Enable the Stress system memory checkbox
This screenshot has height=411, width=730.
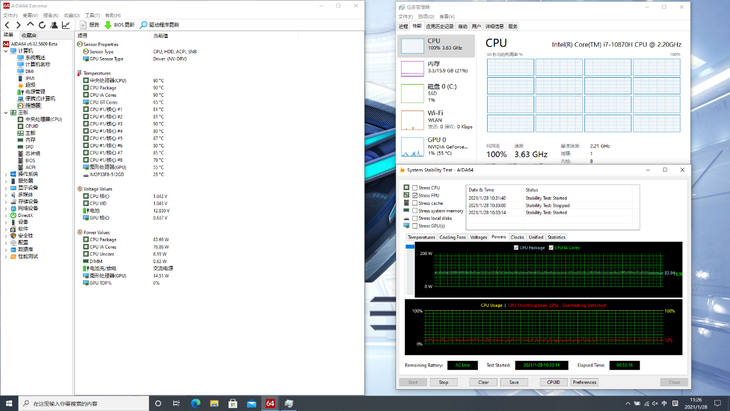[415, 211]
